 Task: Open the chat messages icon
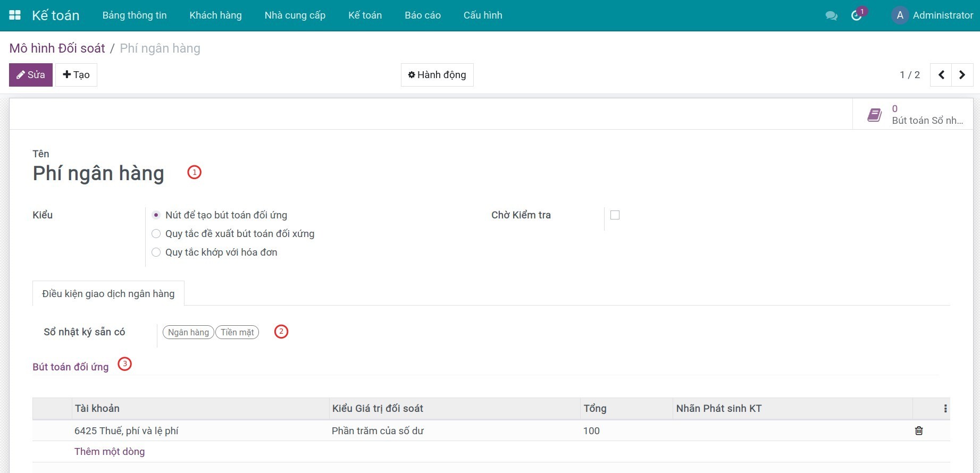click(831, 16)
